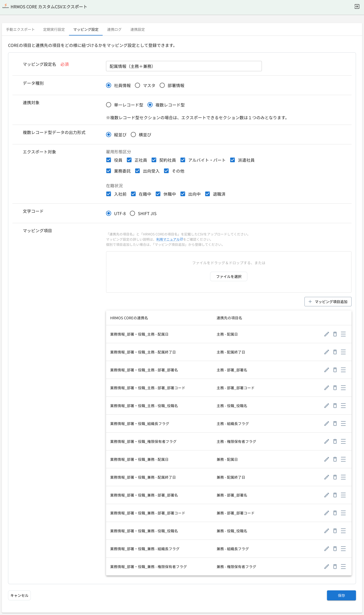
Task: Delete the 主務 - 配属終了日 mapping row
Action: point(335,352)
